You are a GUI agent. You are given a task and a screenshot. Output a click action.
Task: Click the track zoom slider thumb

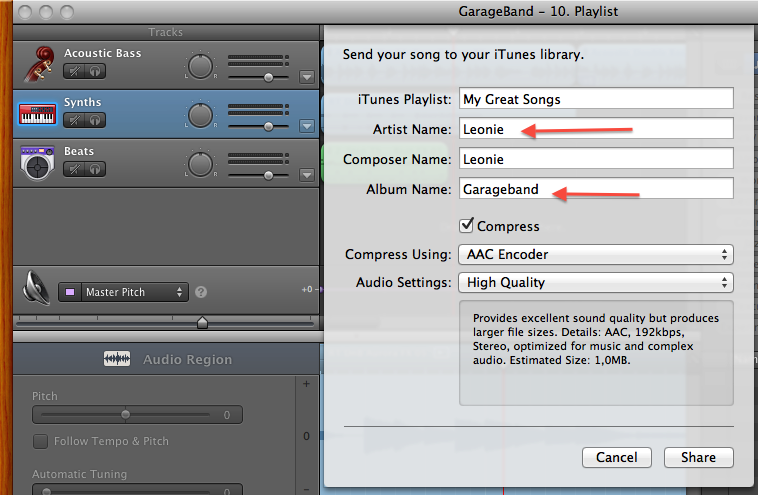click(203, 322)
